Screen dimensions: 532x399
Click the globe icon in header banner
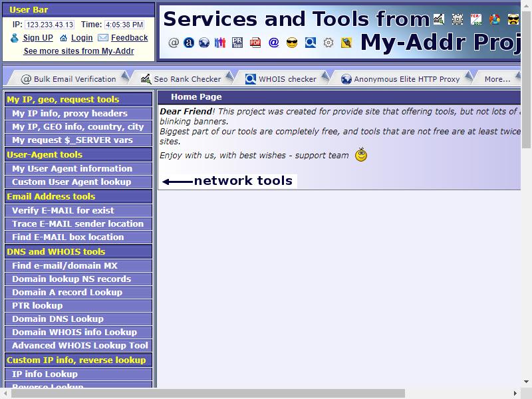click(x=204, y=43)
